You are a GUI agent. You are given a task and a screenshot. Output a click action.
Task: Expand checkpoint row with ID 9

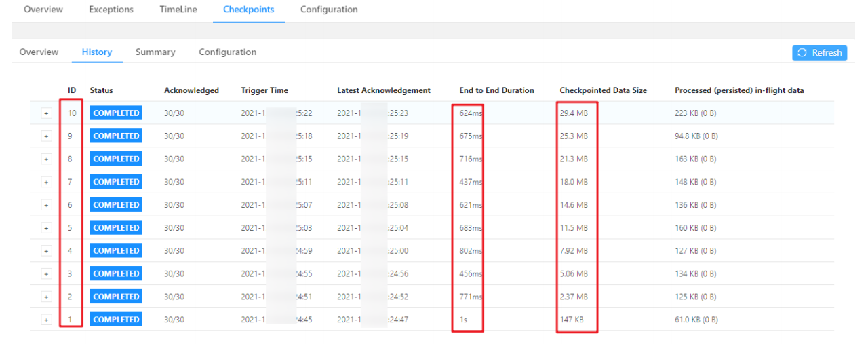(x=46, y=136)
